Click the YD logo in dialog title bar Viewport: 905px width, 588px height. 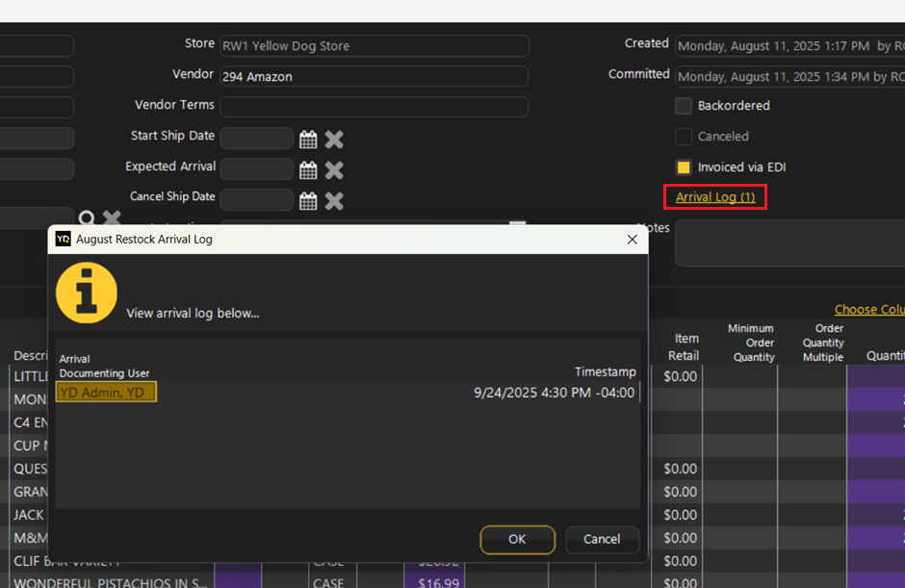click(64, 239)
